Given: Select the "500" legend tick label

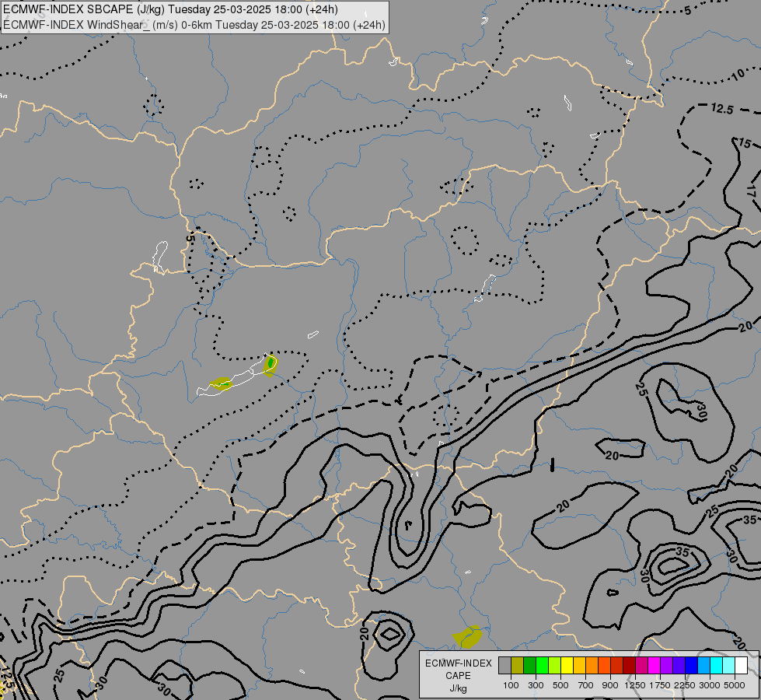Looking at the screenshot, I should [560, 685].
